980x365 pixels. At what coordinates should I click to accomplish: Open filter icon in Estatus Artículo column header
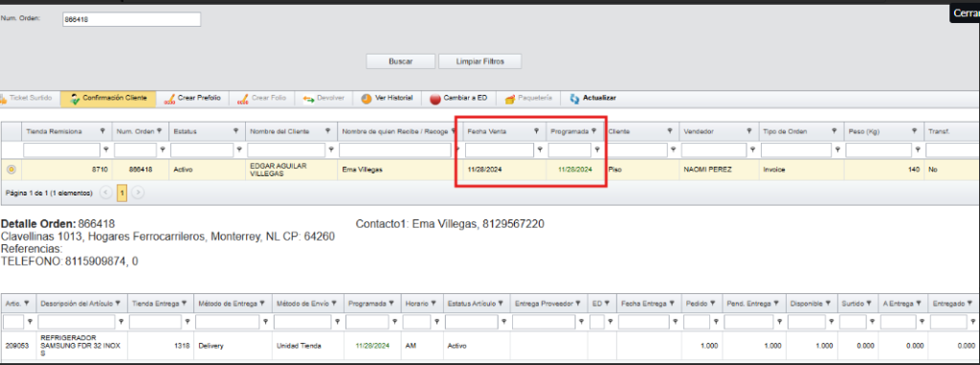tap(501, 303)
